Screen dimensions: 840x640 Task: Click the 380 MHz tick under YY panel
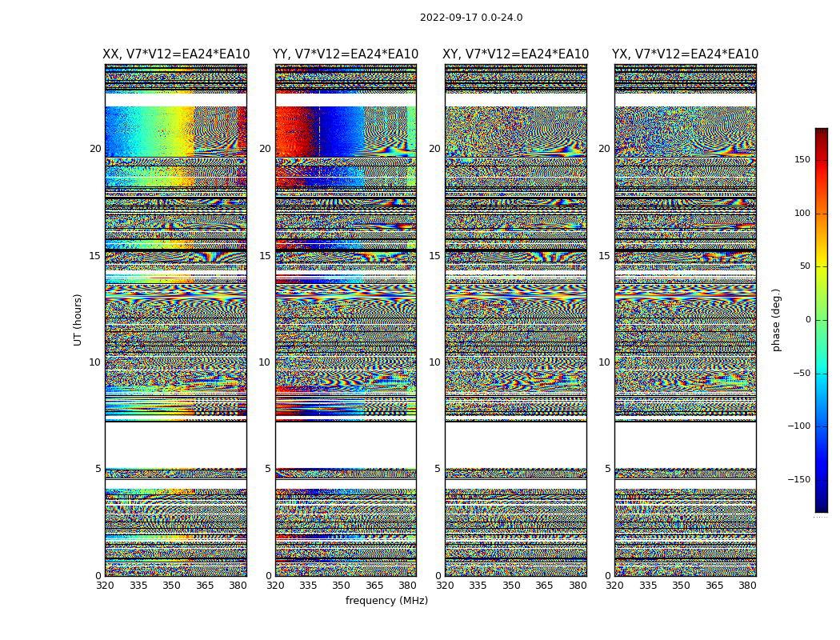(x=408, y=586)
